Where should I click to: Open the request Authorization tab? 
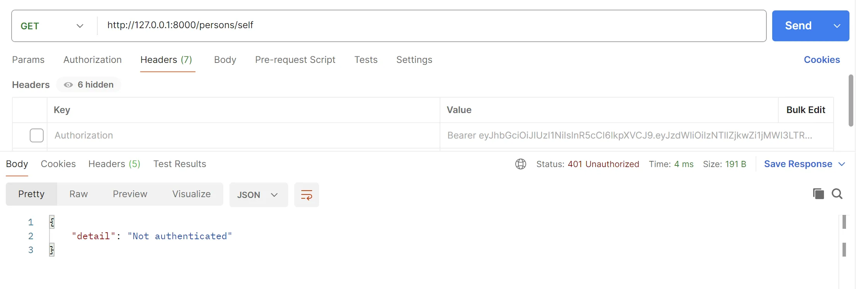click(x=92, y=60)
